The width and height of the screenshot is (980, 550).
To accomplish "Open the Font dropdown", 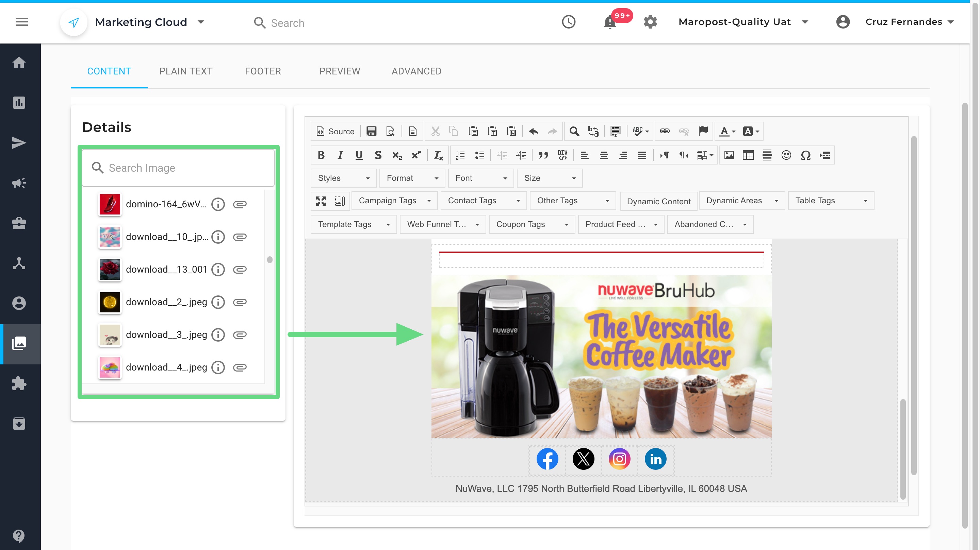I will click(x=481, y=178).
